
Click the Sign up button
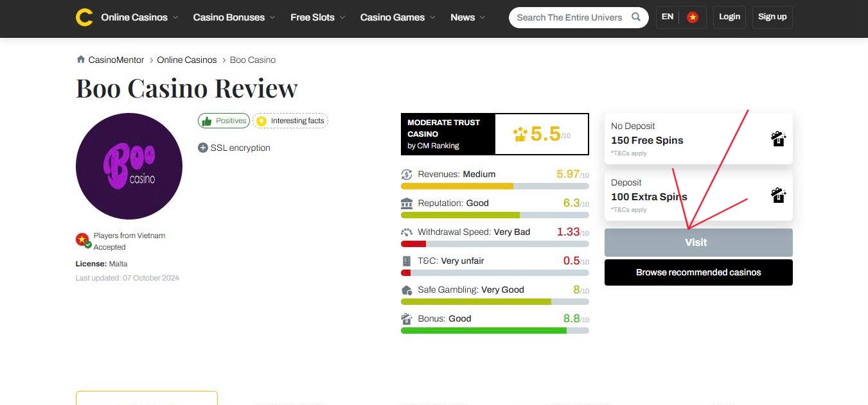(x=772, y=17)
